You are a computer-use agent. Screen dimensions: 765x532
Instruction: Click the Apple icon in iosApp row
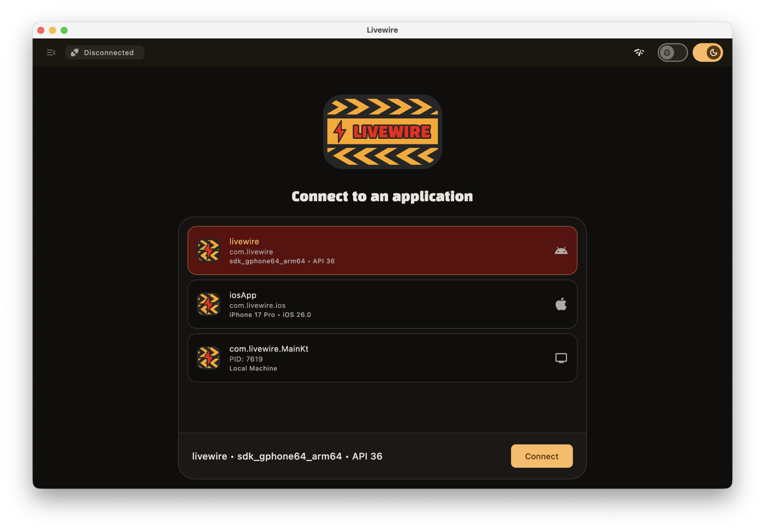click(561, 304)
